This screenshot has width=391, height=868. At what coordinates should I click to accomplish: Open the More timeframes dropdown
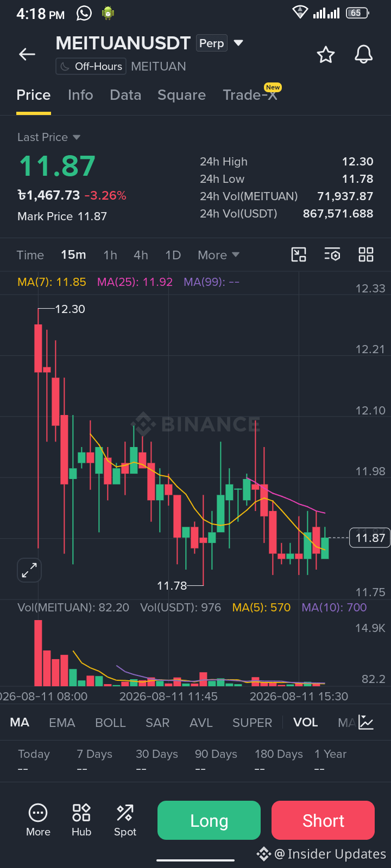[218, 255]
